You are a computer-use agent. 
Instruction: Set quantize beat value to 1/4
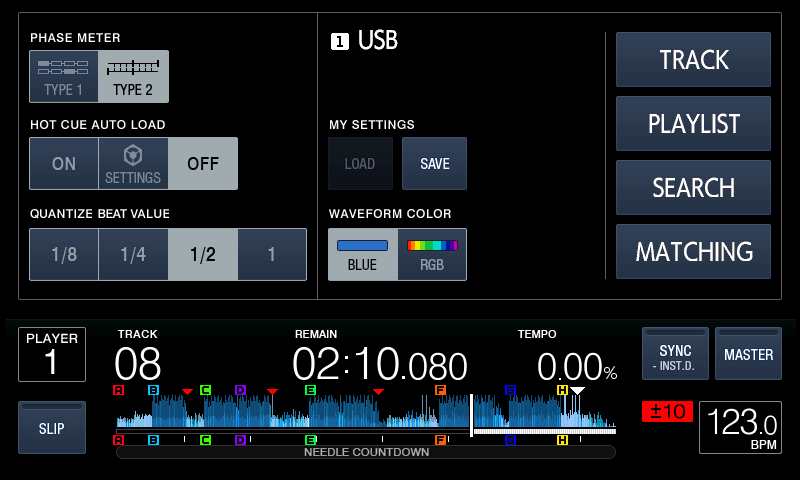tap(133, 254)
